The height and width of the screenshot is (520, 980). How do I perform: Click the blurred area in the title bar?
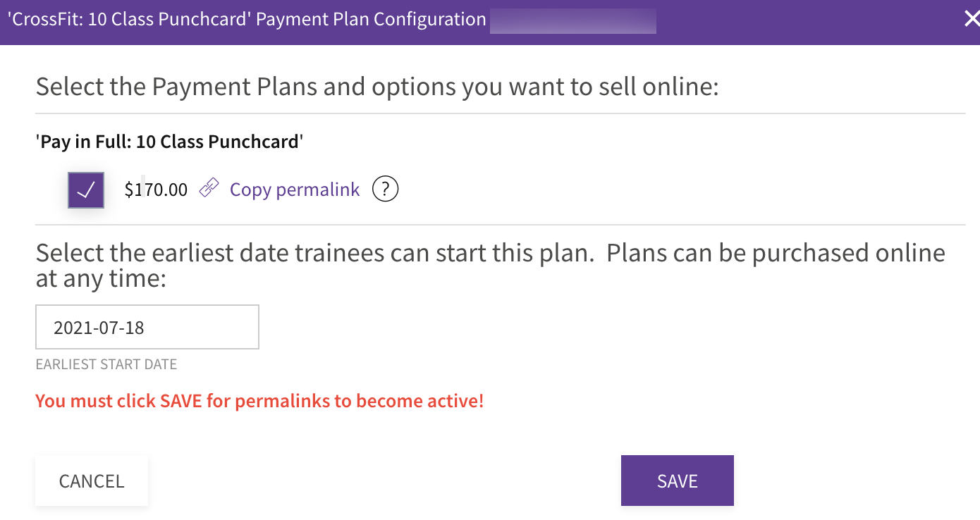tap(573, 20)
